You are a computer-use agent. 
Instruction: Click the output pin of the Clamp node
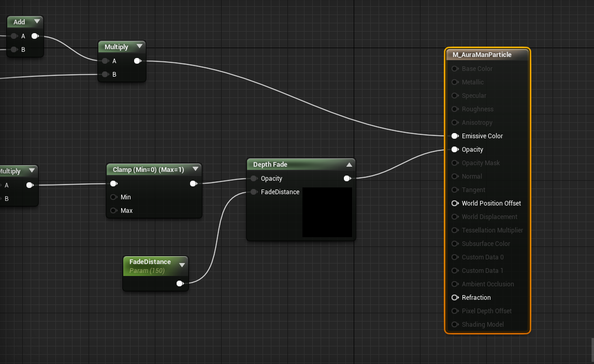[x=194, y=183]
